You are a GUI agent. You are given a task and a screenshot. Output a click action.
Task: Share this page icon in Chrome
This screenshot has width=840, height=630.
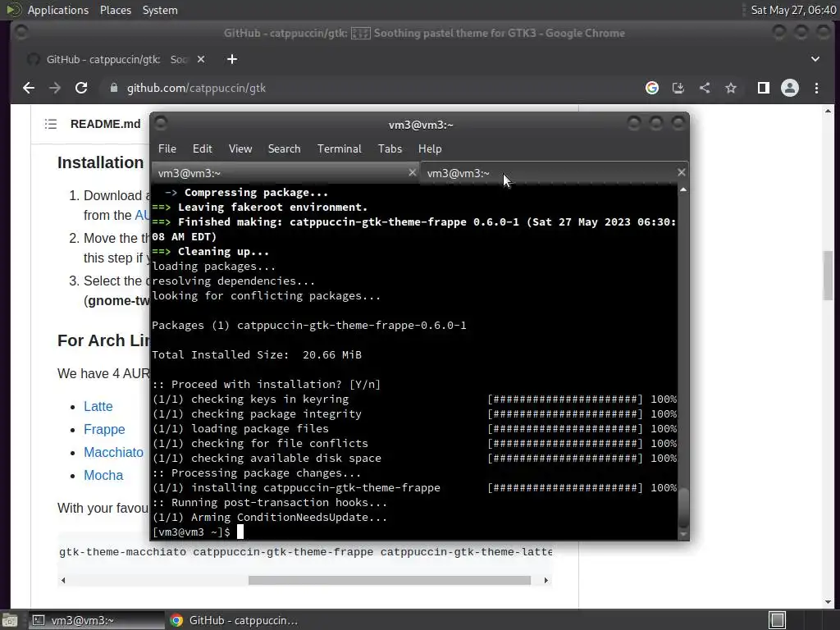(705, 88)
